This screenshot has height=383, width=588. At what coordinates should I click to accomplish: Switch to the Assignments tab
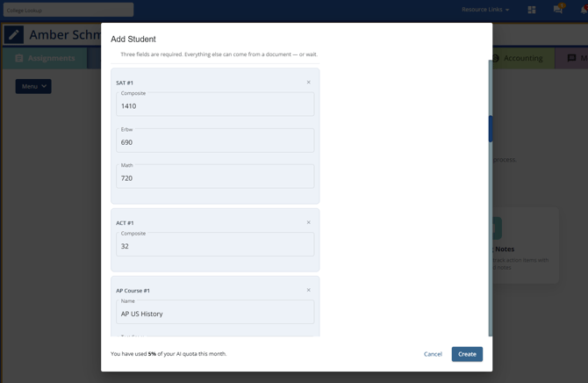[45, 58]
